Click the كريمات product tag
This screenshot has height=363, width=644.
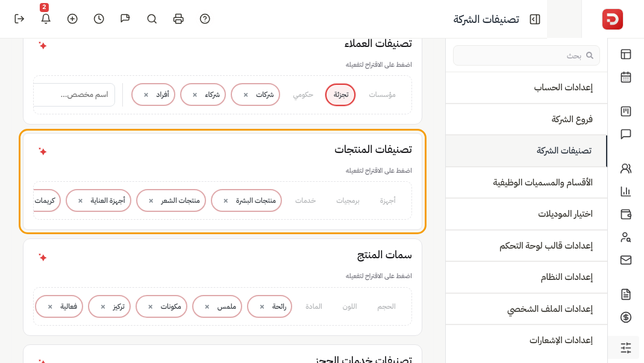(x=47, y=201)
